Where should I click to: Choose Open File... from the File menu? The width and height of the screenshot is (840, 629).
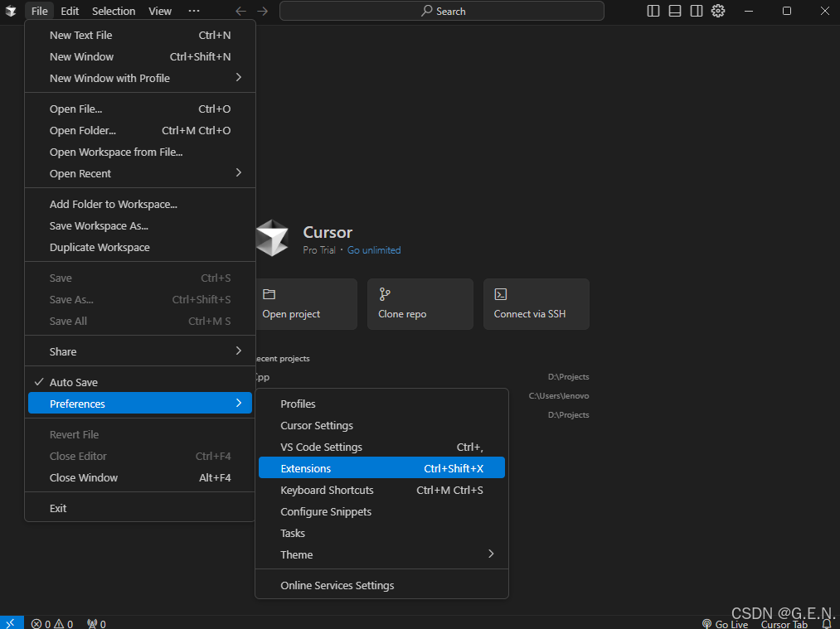(140, 109)
